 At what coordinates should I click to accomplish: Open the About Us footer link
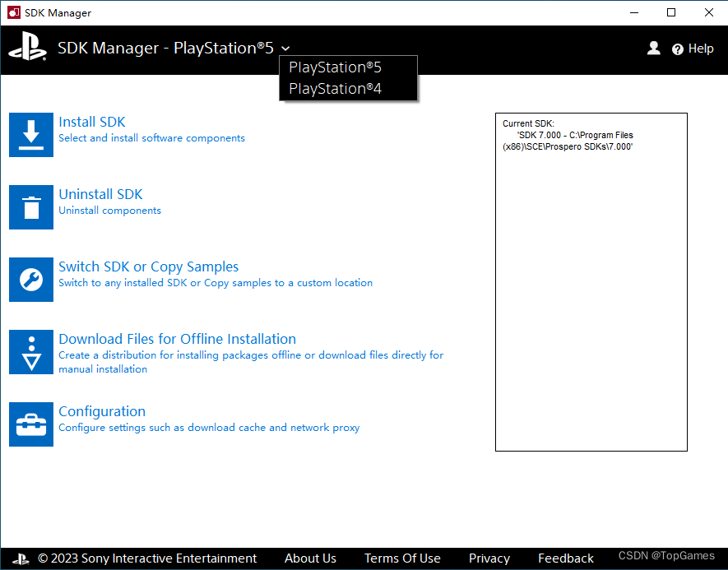click(310, 558)
